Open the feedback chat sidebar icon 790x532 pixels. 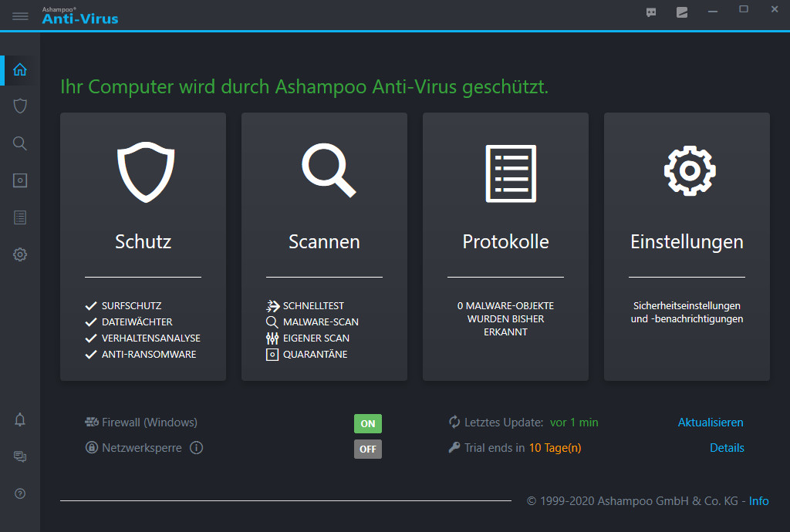20,456
